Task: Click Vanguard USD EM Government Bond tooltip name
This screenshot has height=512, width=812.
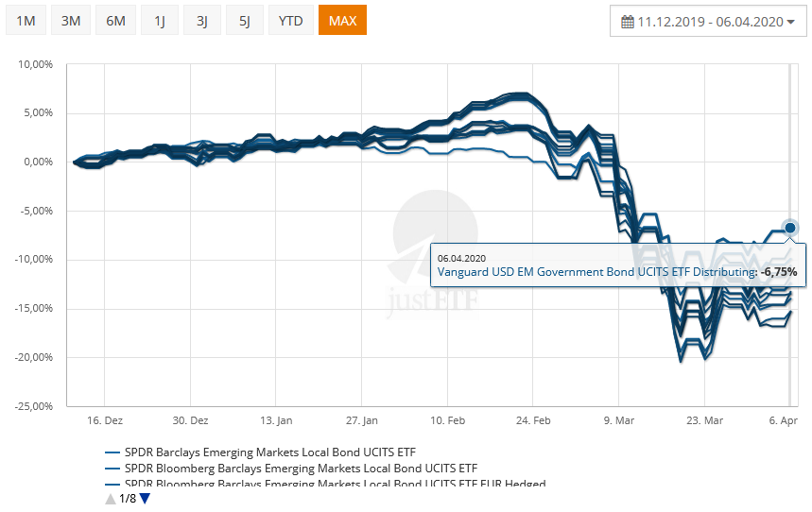Action: (x=596, y=272)
